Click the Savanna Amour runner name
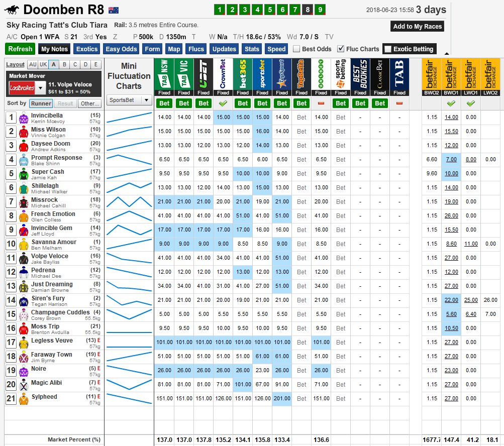 tap(54, 242)
